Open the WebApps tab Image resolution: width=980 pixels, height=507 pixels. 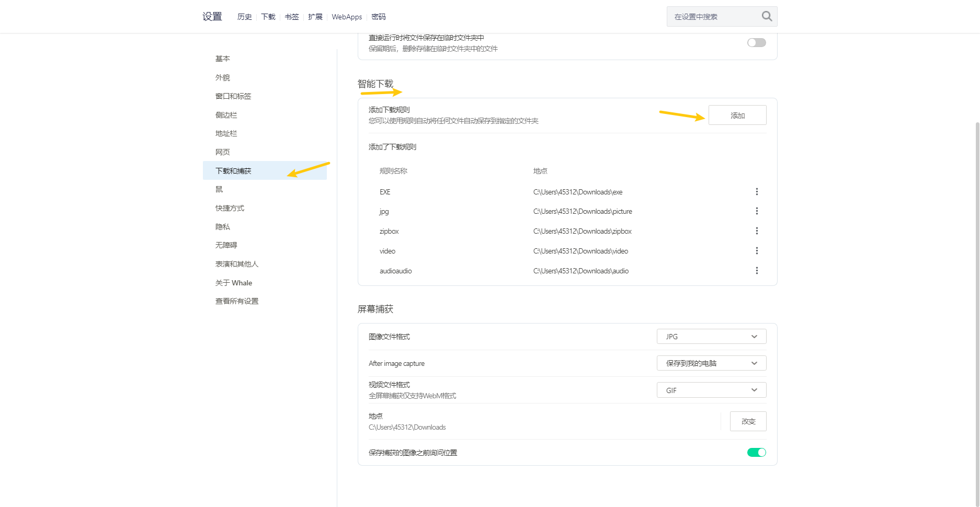pos(347,17)
